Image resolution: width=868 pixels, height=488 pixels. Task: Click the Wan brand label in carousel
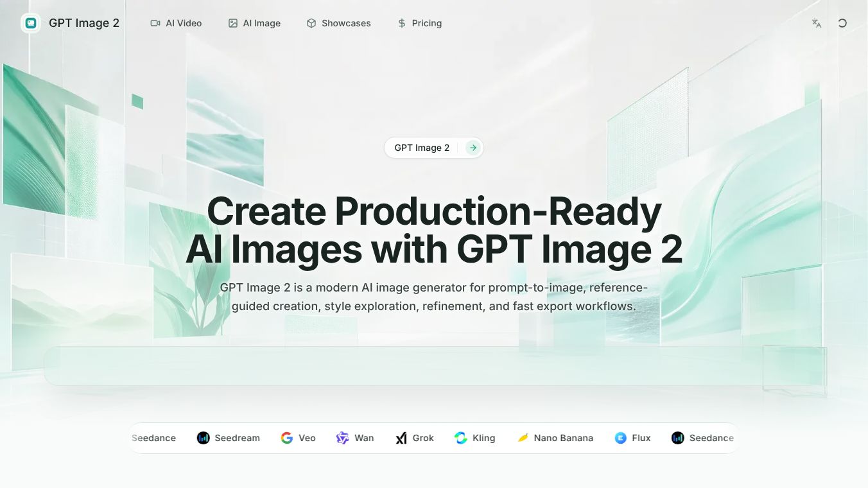363,438
